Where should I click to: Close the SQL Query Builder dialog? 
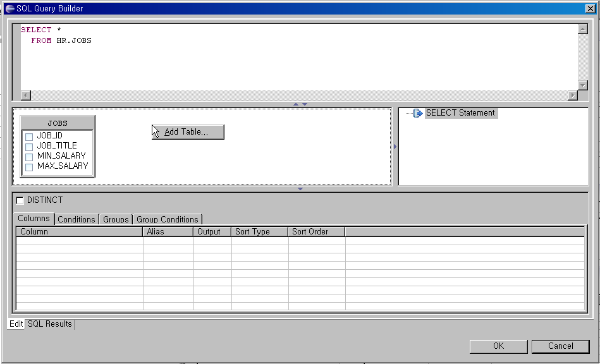[589, 9]
